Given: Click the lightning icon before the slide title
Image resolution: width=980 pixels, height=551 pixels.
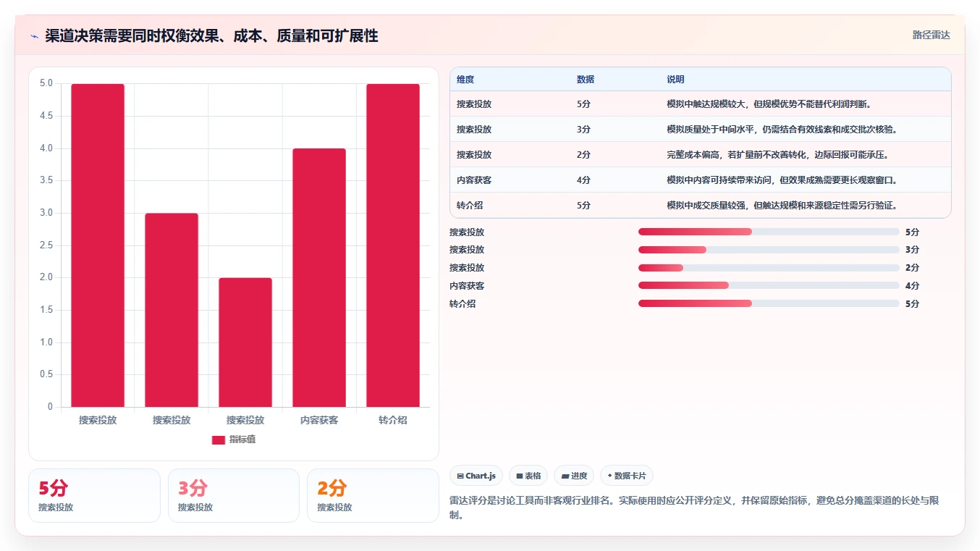Looking at the screenshot, I should (x=34, y=36).
